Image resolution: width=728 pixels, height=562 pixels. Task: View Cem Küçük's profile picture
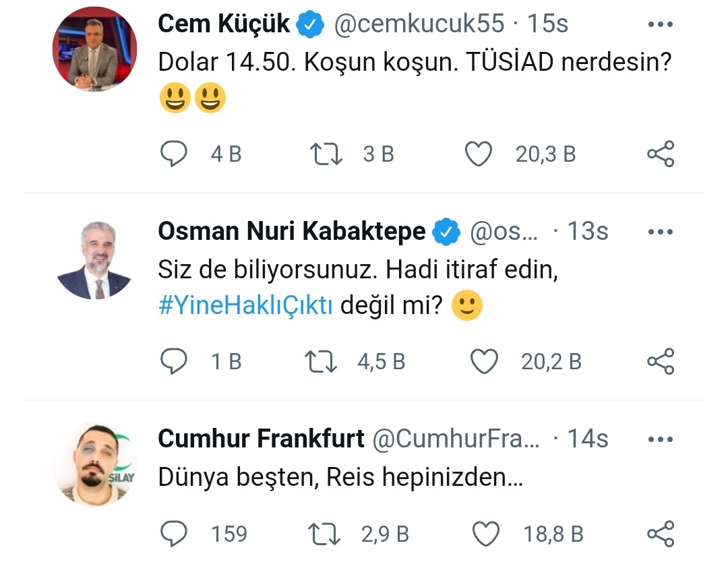click(x=94, y=49)
